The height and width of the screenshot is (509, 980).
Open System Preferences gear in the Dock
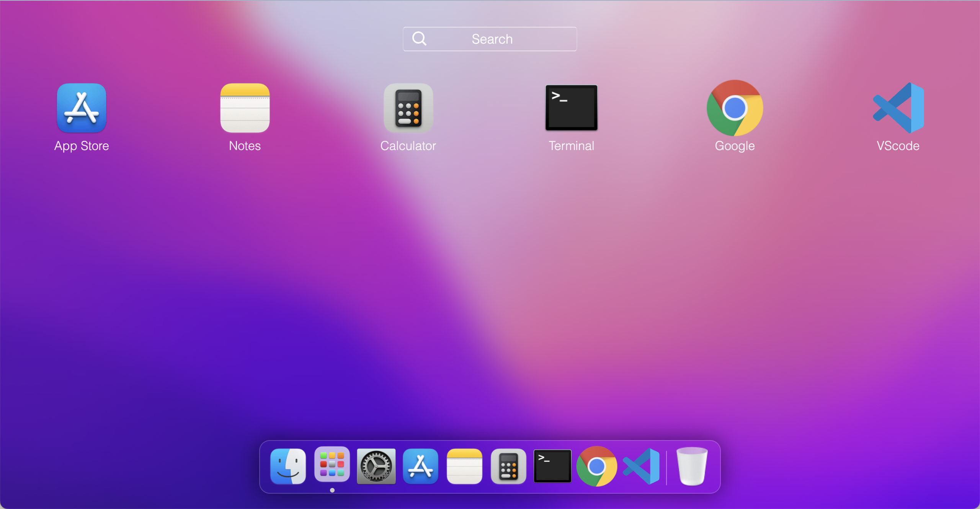click(x=376, y=467)
